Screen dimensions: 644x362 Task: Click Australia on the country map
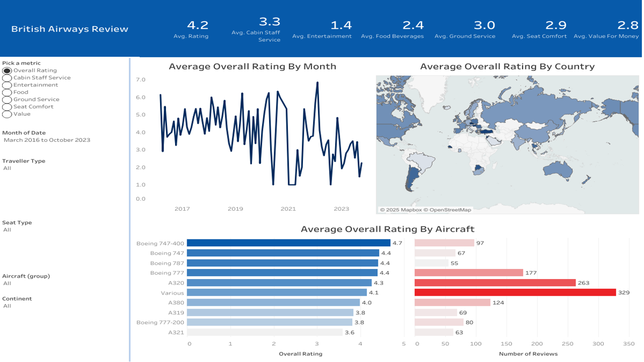click(x=558, y=169)
